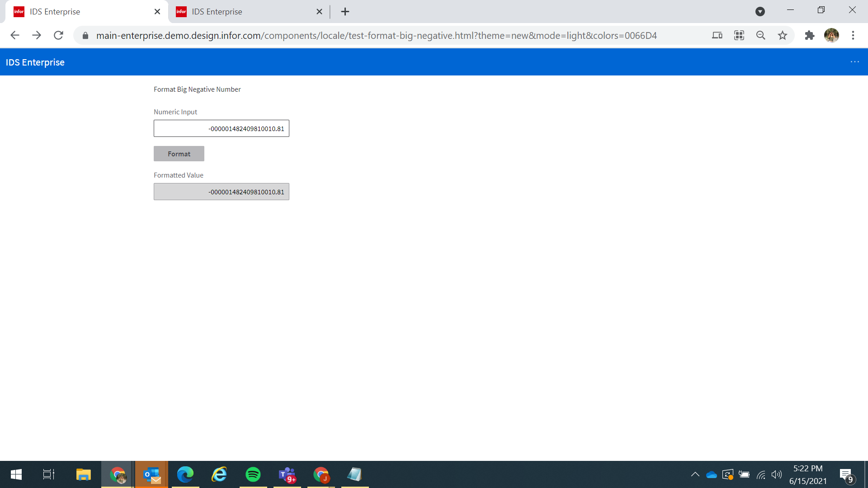Image resolution: width=868 pixels, height=488 pixels.
Task: Open the Chrome three-dot menu
Action: tap(853, 35)
